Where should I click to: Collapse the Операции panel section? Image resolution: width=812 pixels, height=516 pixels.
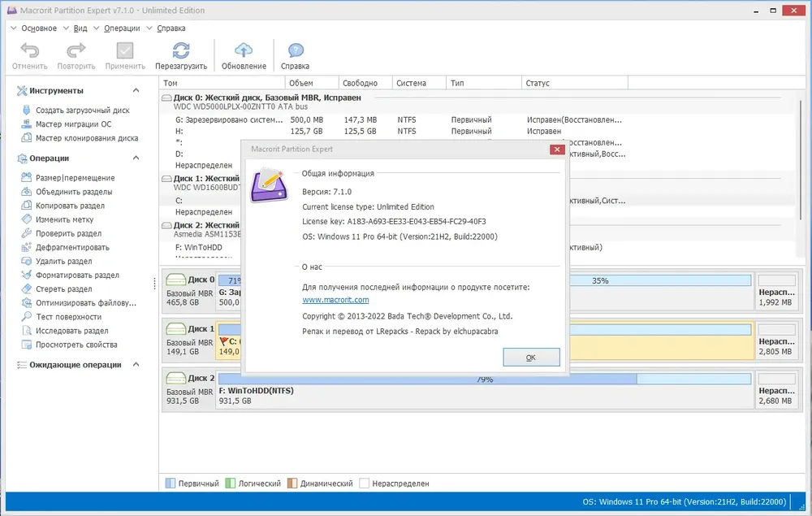point(136,158)
